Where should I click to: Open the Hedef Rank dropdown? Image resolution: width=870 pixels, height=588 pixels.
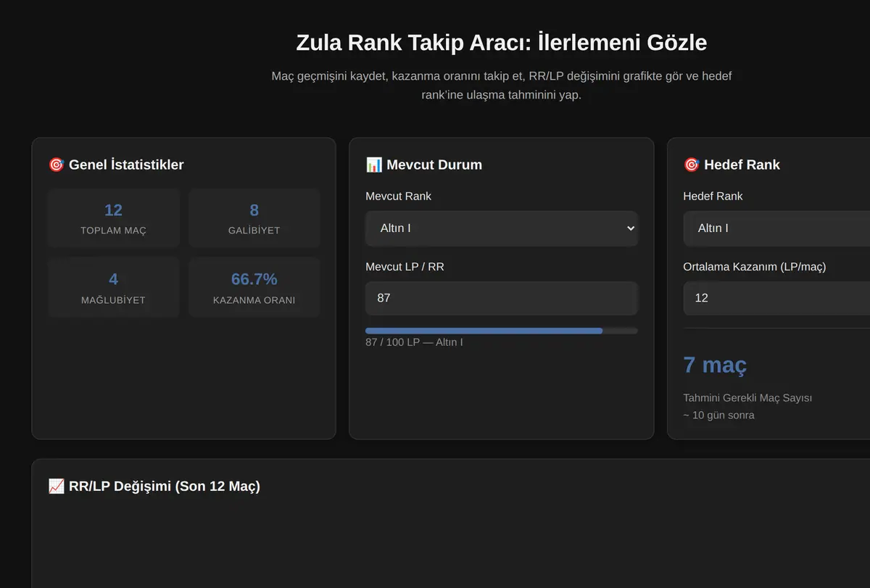(x=776, y=228)
